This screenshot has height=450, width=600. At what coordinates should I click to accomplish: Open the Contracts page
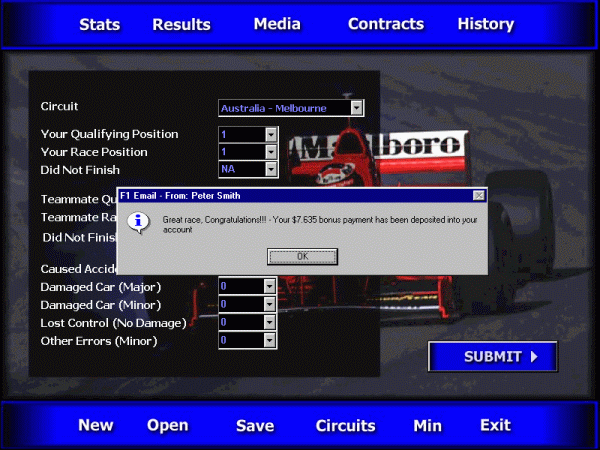coord(385,24)
